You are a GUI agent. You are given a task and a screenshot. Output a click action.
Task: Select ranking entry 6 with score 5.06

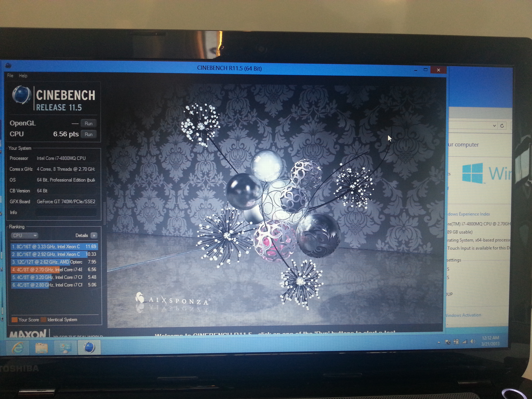tap(54, 285)
